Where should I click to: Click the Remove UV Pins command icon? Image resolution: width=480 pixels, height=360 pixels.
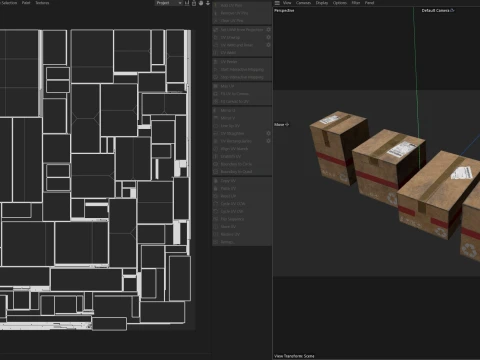(216, 13)
